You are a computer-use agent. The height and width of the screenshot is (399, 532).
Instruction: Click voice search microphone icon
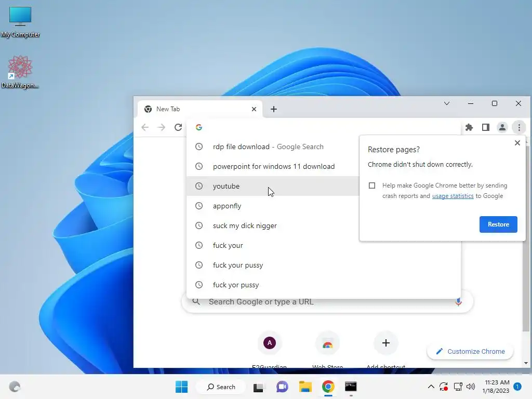[458, 302]
